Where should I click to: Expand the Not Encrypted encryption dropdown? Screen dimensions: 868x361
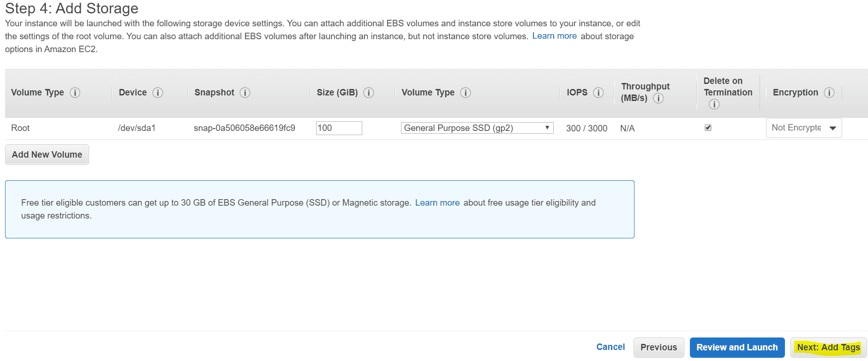point(803,128)
